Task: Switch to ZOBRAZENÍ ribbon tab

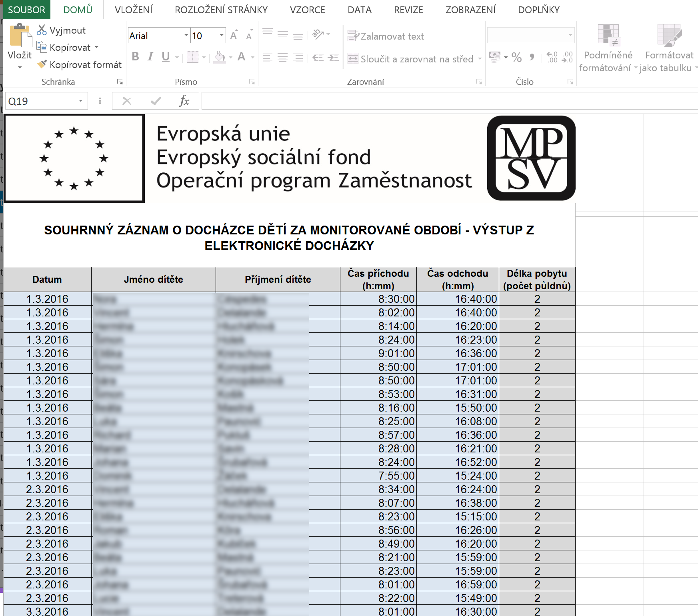Action: tap(470, 10)
